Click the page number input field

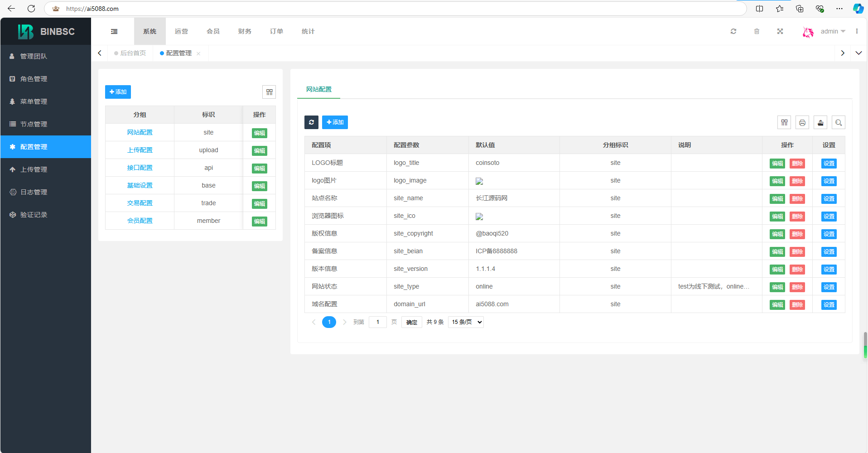click(378, 322)
